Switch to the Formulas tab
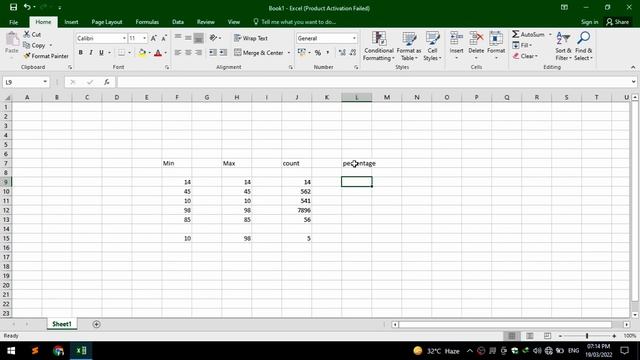This screenshot has height=360, width=640. coord(147,22)
